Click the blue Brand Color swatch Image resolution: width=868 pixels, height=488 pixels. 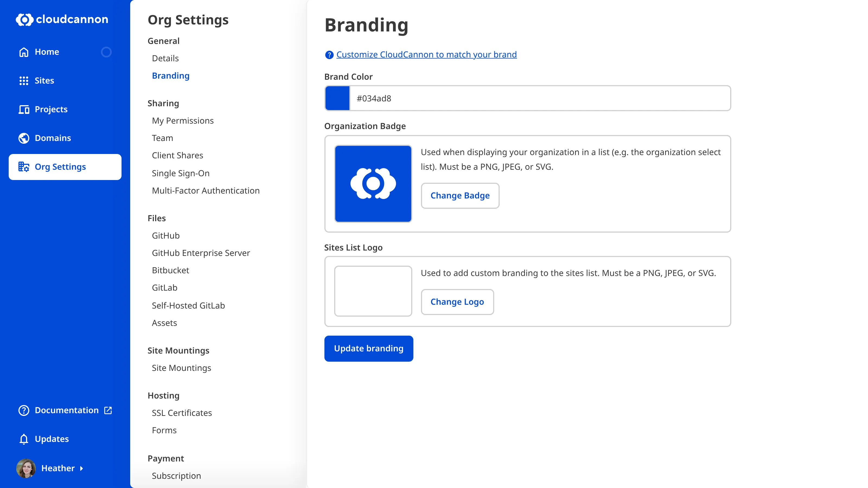[337, 98]
